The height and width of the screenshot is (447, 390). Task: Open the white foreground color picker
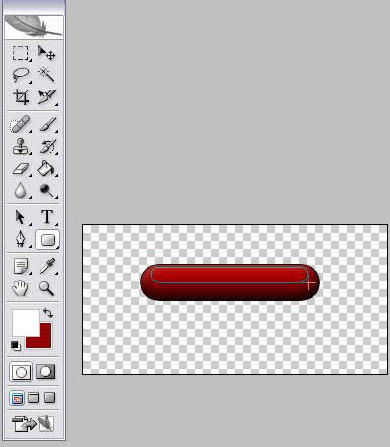(x=25, y=322)
